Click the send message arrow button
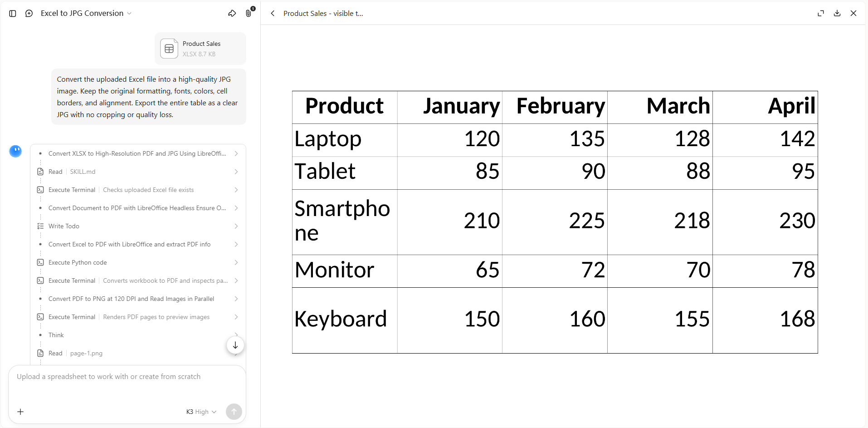 point(234,412)
